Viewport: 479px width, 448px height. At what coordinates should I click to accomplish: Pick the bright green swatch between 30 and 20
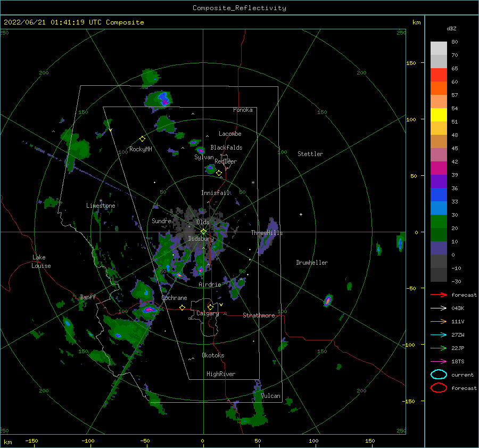[x=439, y=222]
